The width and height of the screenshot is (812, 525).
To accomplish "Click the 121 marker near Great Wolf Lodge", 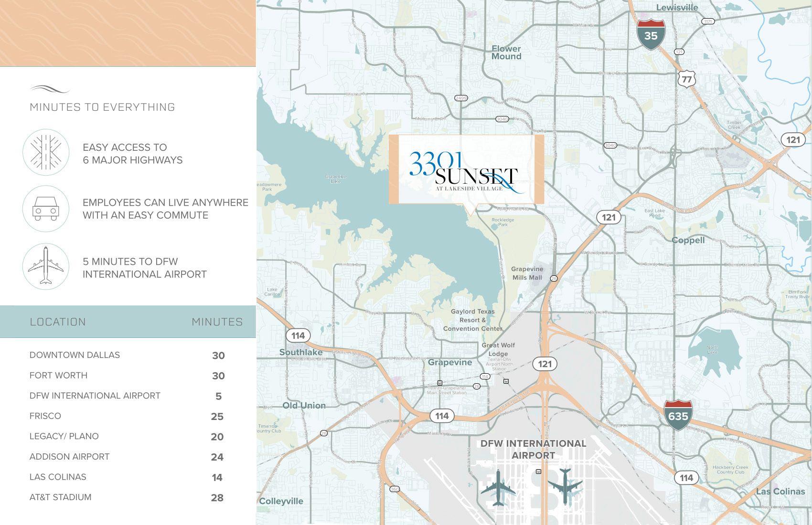I will pos(545,364).
